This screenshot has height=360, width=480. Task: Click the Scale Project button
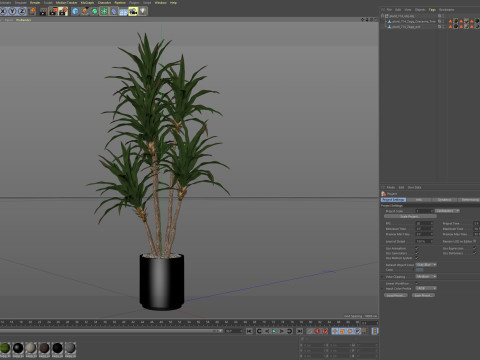410,217
